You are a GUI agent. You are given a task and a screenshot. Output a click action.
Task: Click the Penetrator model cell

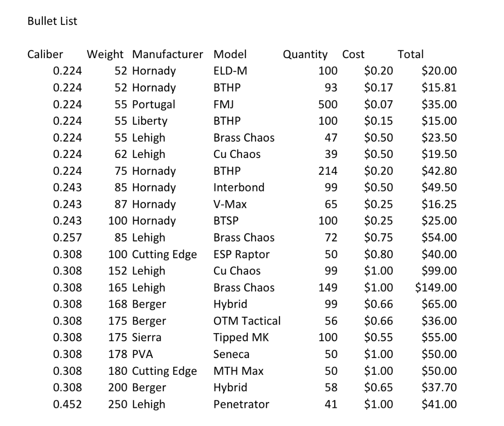(241, 404)
